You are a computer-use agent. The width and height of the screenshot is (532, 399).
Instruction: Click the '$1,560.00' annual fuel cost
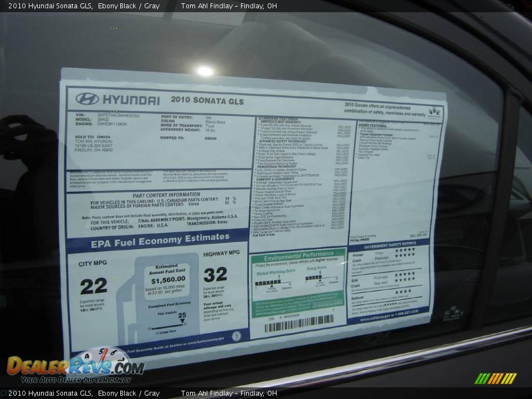click(x=168, y=280)
